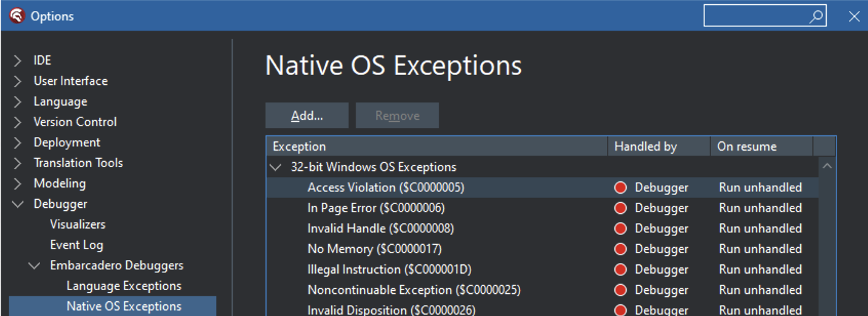This screenshot has height=316, width=868.
Task: Collapse 32-bit Windows OS Exceptions group
Action: click(275, 167)
